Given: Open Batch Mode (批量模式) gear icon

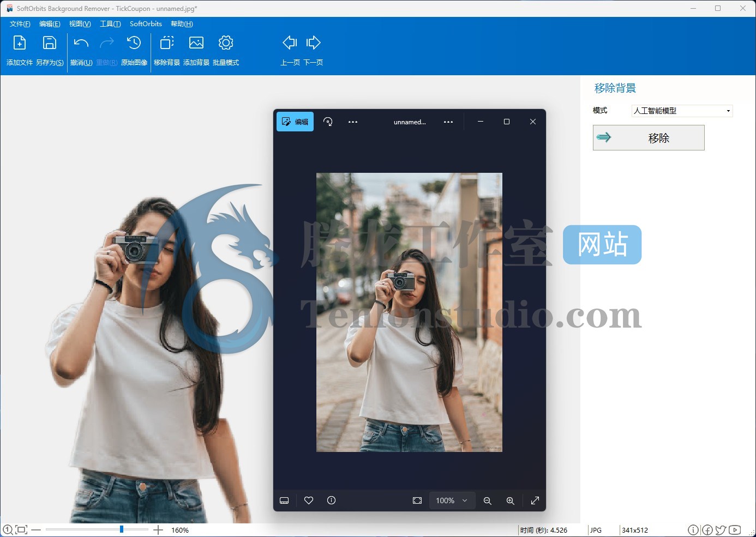Looking at the screenshot, I should pyautogui.click(x=226, y=43).
